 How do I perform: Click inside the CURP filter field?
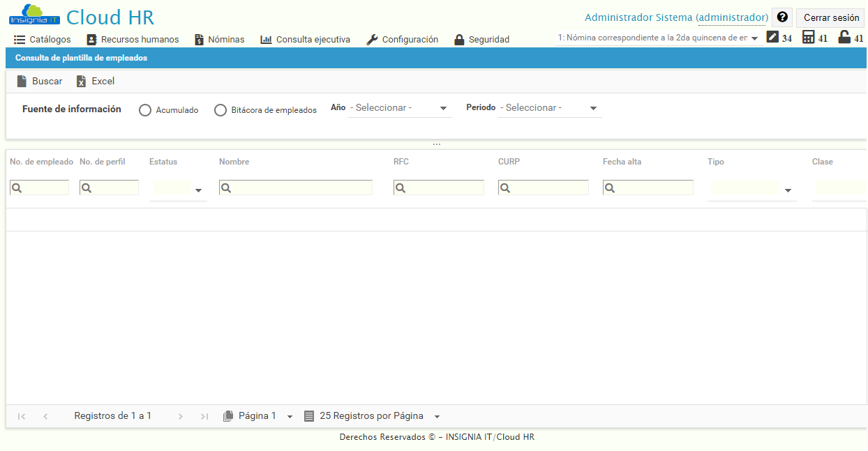point(544,187)
